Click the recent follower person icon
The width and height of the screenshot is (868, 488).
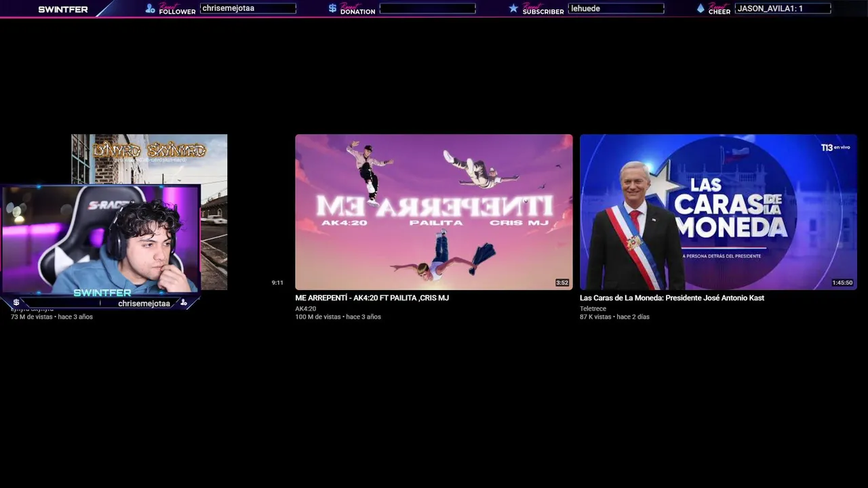point(151,8)
